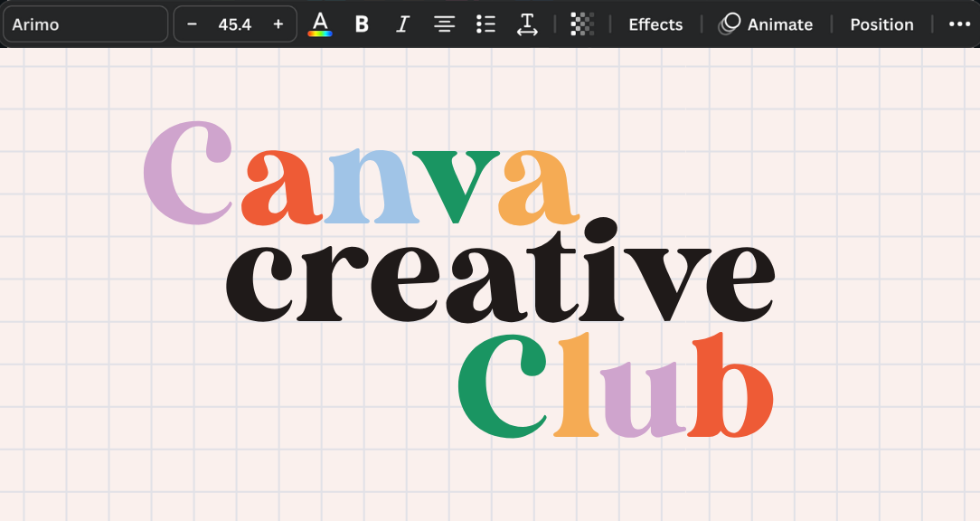Toggle italic formatting
This screenshot has width=980, height=521.
coord(402,24)
